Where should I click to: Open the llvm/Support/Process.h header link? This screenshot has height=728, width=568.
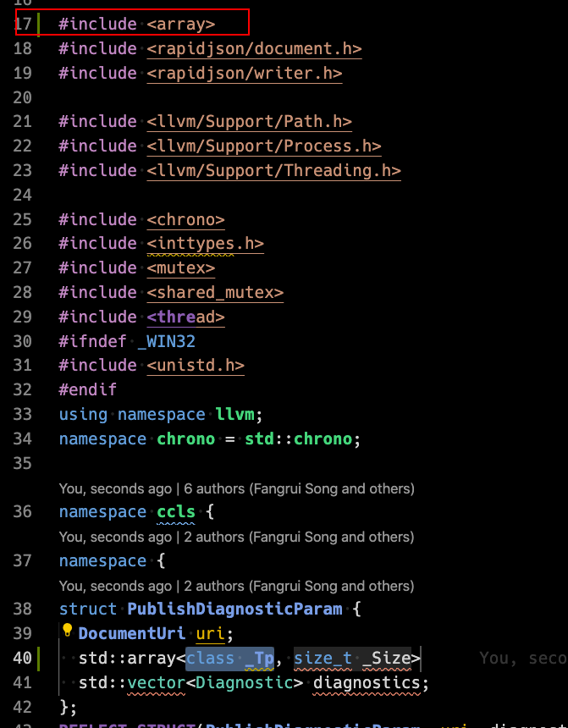pyautogui.click(x=264, y=146)
